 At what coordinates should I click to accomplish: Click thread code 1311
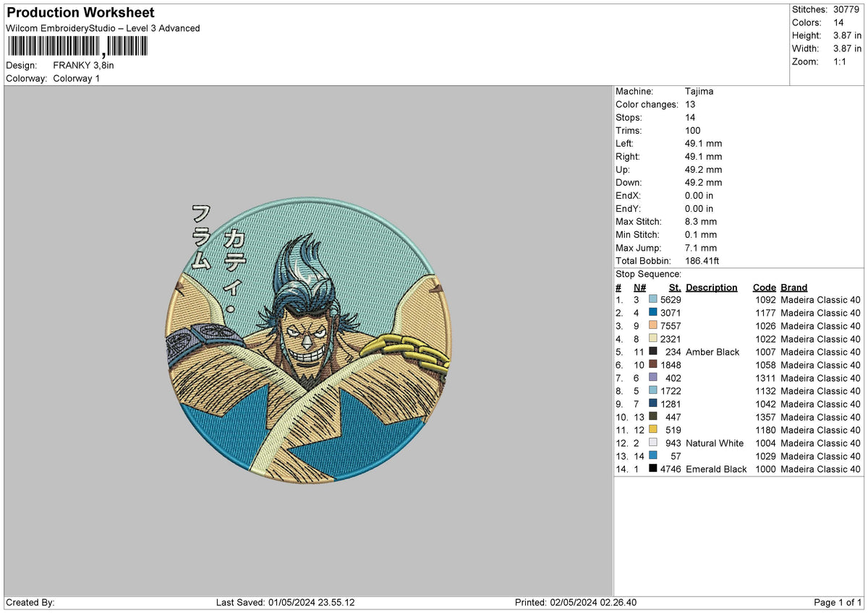point(765,377)
